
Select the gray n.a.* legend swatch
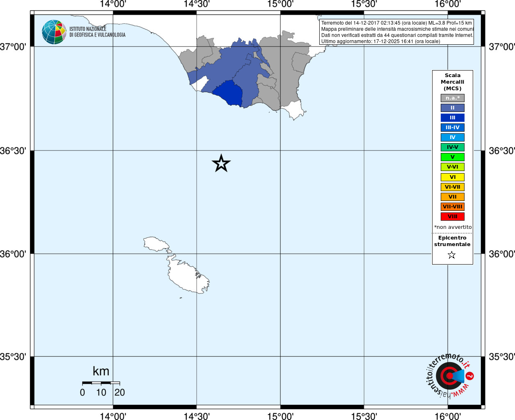[x=453, y=98]
